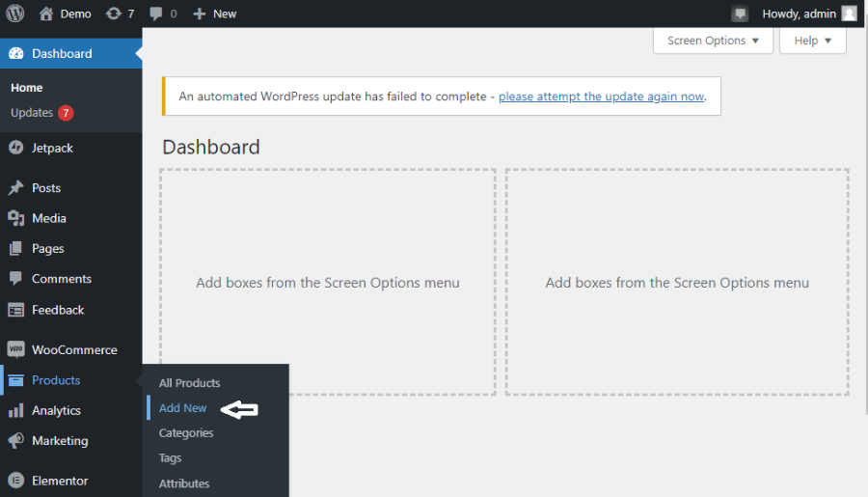Click 'please attempt the update again now' link
This screenshot has height=497, width=868.
pos(601,97)
